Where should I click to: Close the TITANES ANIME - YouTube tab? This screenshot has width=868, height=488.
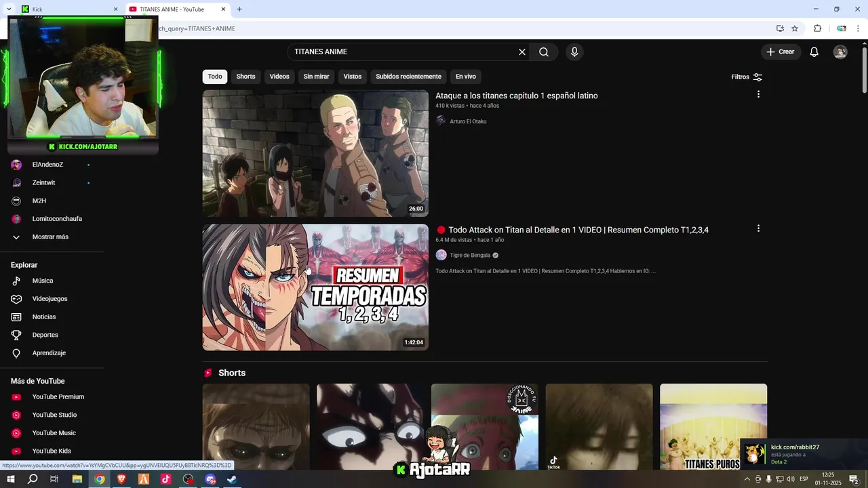coord(223,9)
